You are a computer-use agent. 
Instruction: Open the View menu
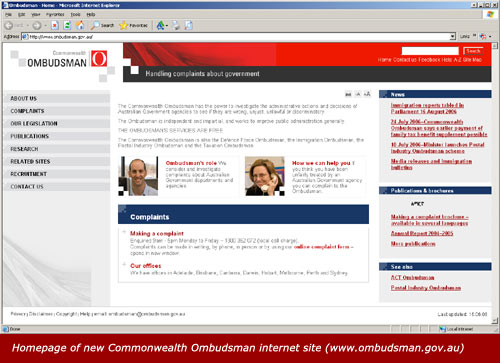tap(35, 14)
